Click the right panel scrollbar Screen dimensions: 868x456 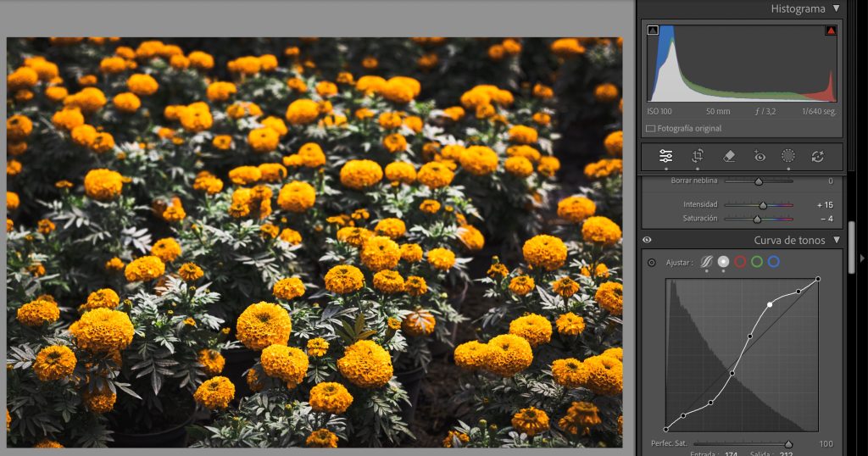click(x=851, y=247)
